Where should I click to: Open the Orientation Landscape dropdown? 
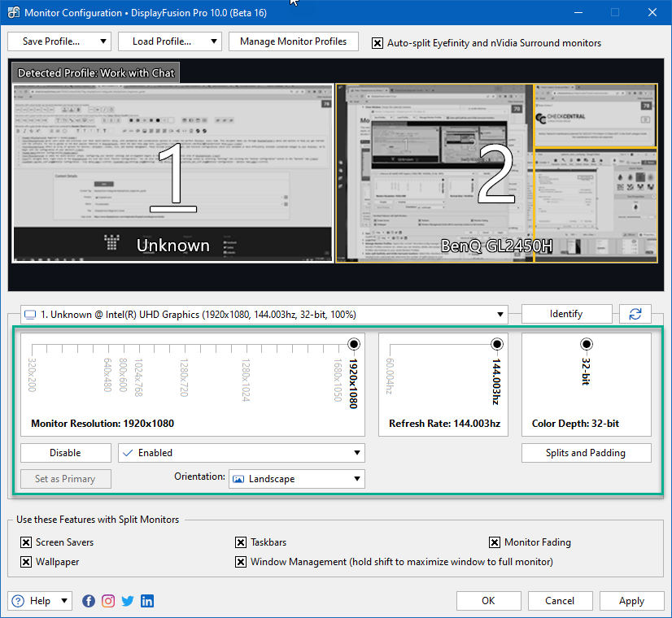[x=356, y=479]
